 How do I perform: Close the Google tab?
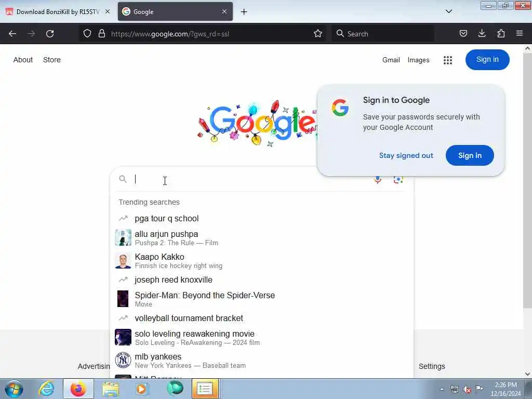point(224,11)
